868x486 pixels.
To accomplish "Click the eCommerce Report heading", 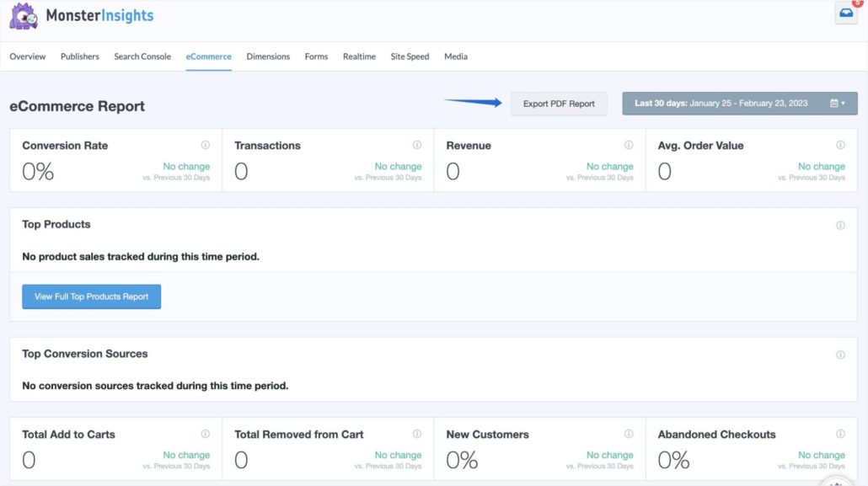I will pyautogui.click(x=77, y=106).
